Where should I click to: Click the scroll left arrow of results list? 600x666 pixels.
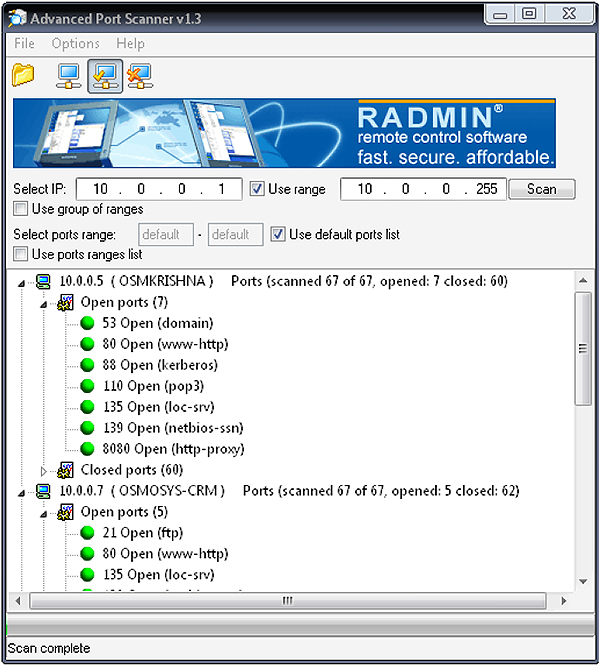[18, 601]
